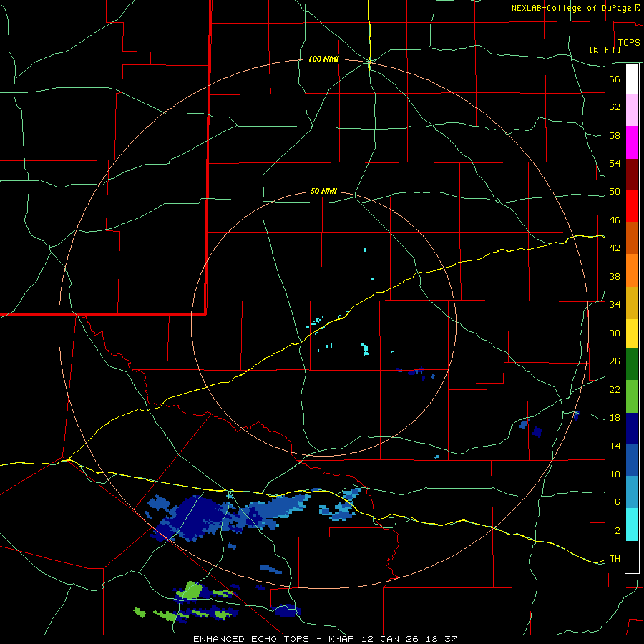Click the "22" legend value
This screenshot has width=644, height=644.
point(615,390)
